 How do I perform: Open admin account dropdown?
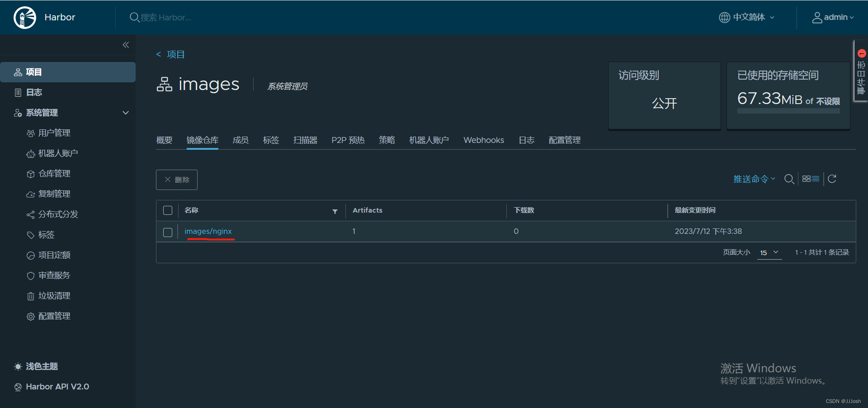coord(833,17)
